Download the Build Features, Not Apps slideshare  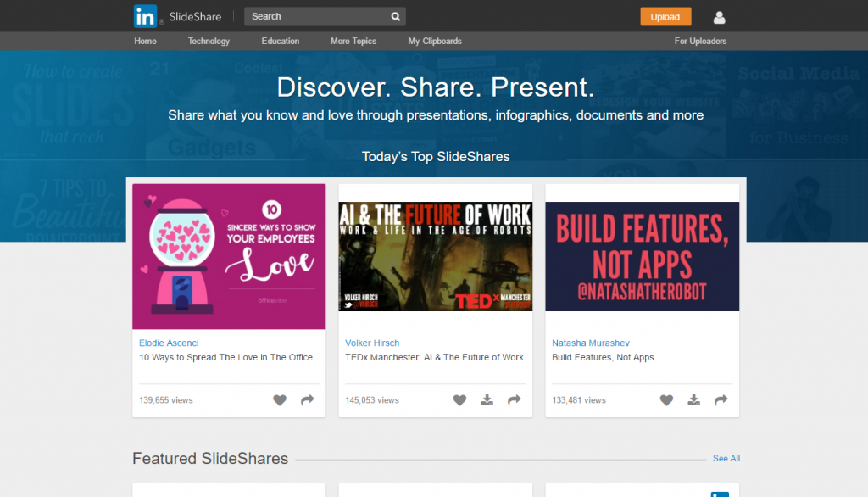[693, 400]
